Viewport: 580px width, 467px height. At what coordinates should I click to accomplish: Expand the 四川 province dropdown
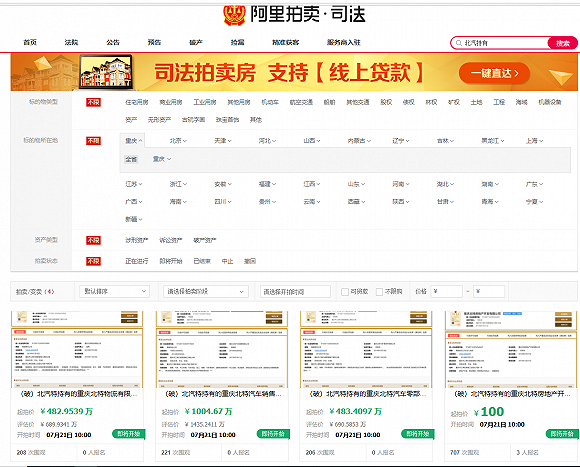[x=223, y=202]
